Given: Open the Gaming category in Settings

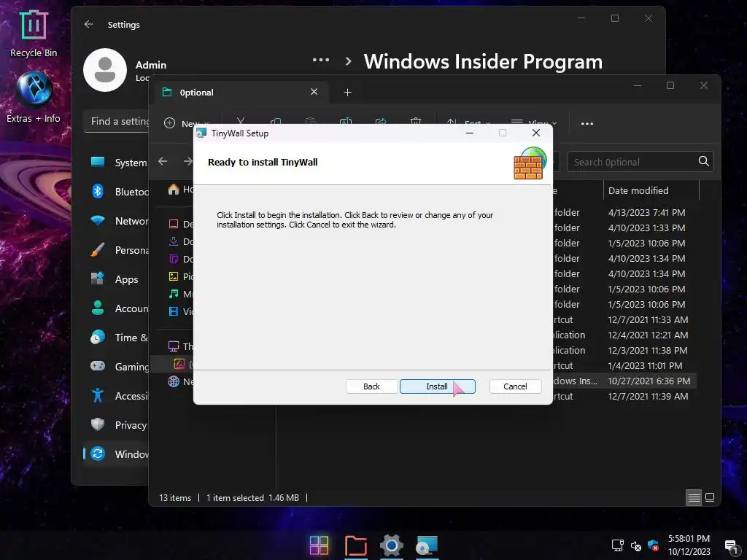Looking at the screenshot, I should point(119,367).
